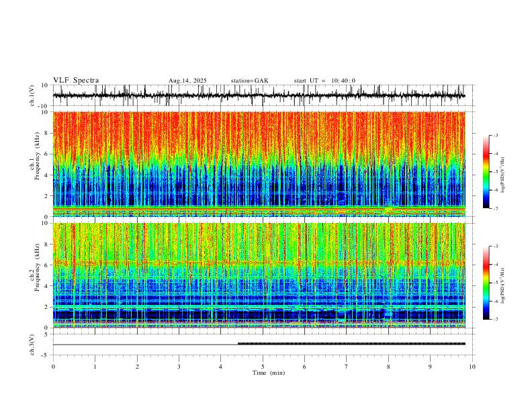Screen dimensions: 532x411
Task: Click the '2' tick on the time axis
Action: click(x=137, y=367)
